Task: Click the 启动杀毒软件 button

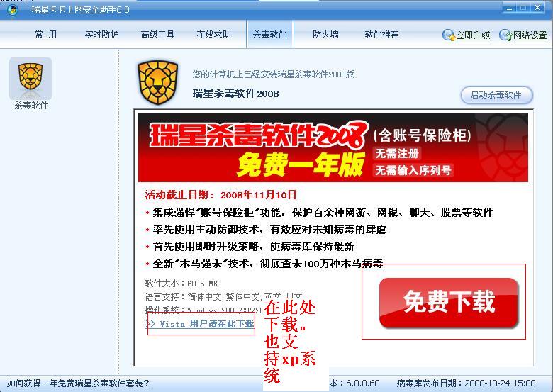Action: pyautogui.click(x=496, y=95)
